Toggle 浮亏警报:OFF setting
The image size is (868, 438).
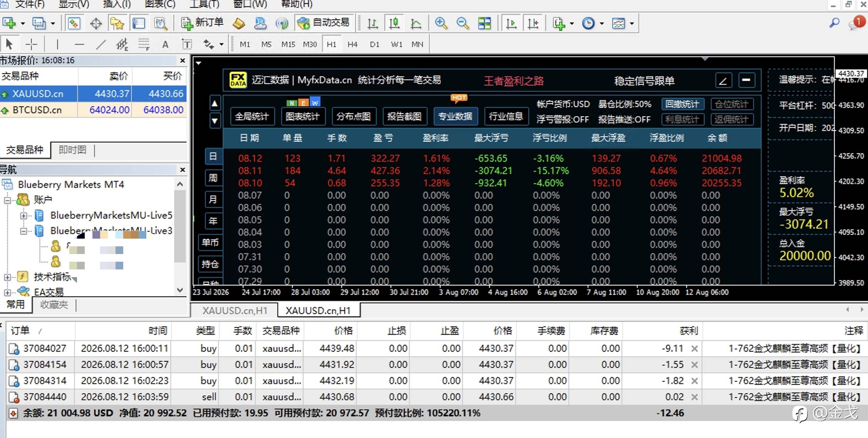tap(563, 120)
